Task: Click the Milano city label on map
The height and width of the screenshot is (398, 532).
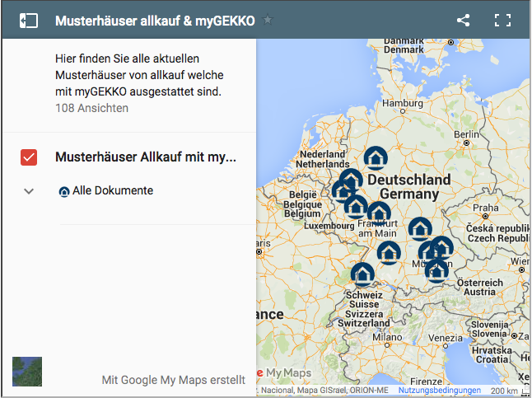Action: pyautogui.click(x=387, y=337)
